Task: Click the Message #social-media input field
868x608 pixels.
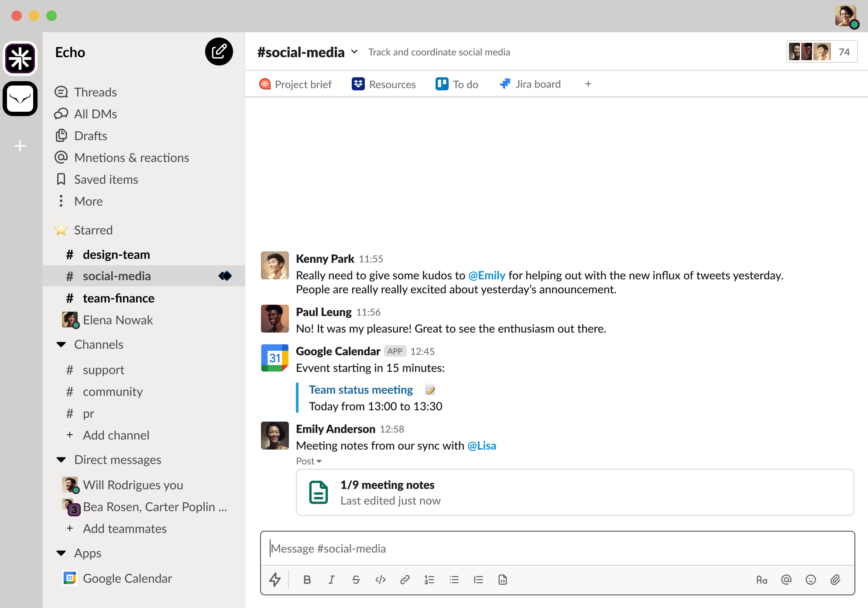Action: [557, 549]
